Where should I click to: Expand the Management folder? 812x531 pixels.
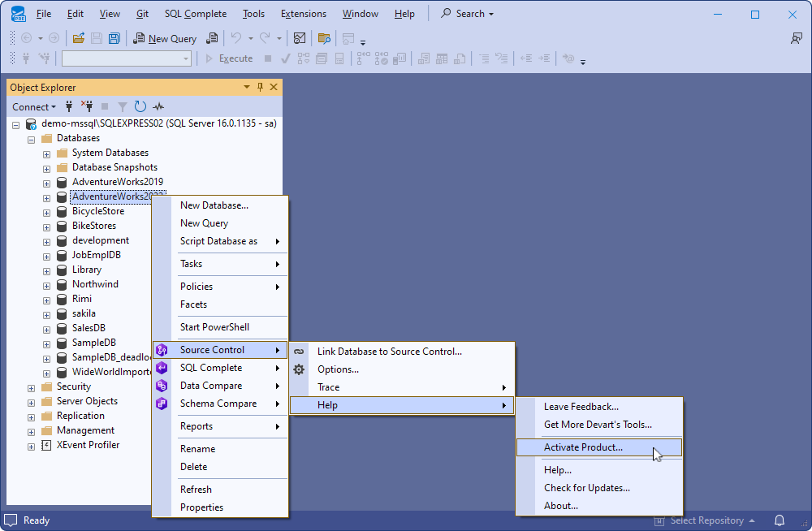(x=31, y=431)
